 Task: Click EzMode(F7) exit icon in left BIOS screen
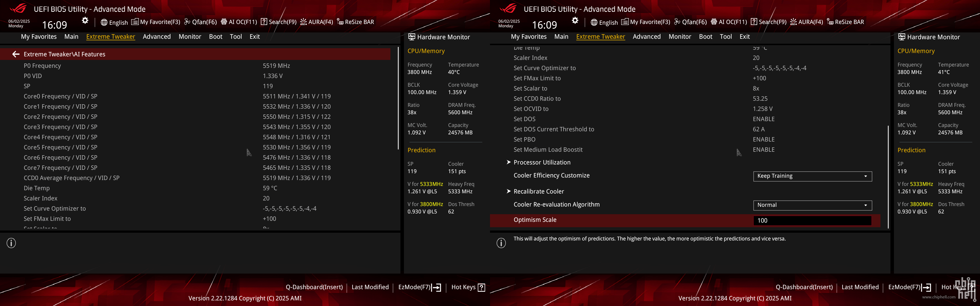tap(436, 287)
